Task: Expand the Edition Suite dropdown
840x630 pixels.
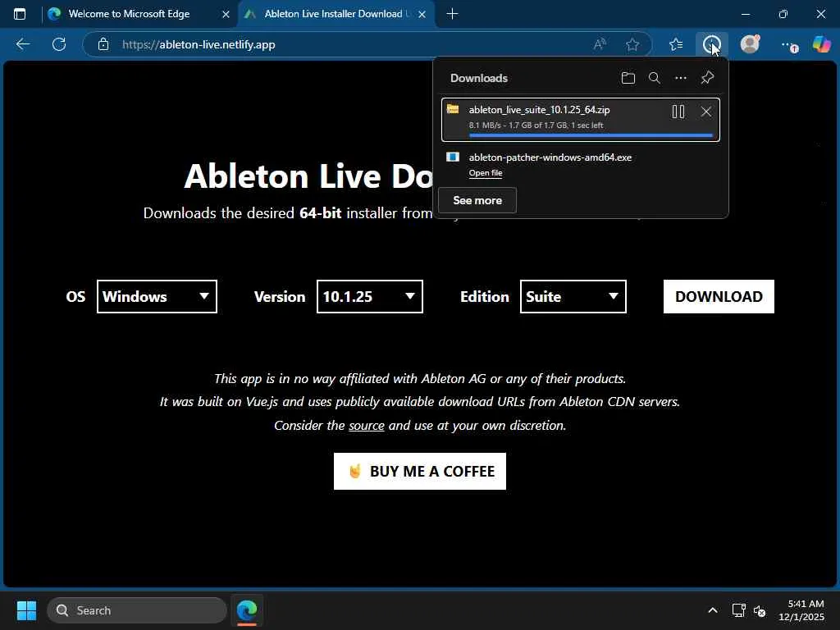Action: point(573,296)
